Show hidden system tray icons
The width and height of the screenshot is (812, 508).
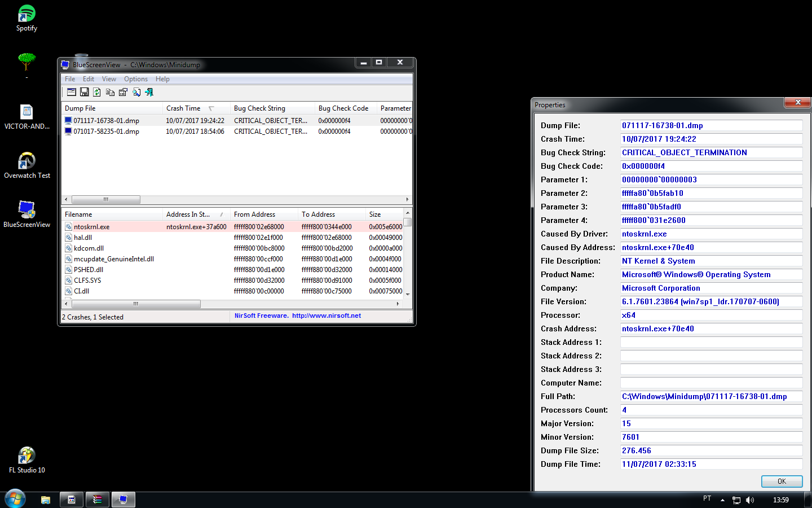click(x=722, y=500)
